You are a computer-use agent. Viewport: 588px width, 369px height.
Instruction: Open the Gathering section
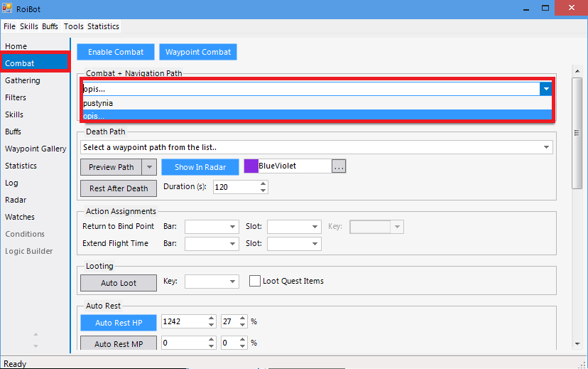(x=23, y=80)
